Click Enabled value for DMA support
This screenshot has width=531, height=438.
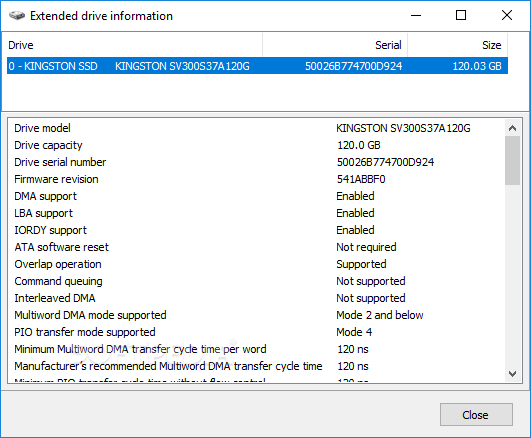coord(355,196)
